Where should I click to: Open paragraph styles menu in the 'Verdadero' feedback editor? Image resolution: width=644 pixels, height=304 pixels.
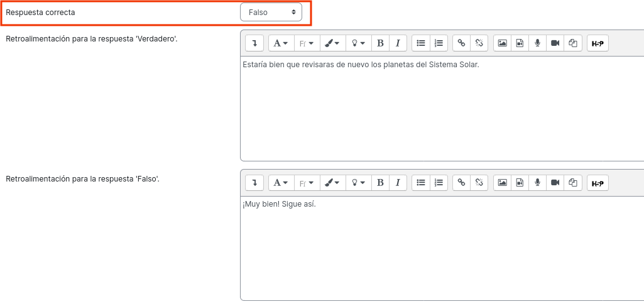[281, 43]
